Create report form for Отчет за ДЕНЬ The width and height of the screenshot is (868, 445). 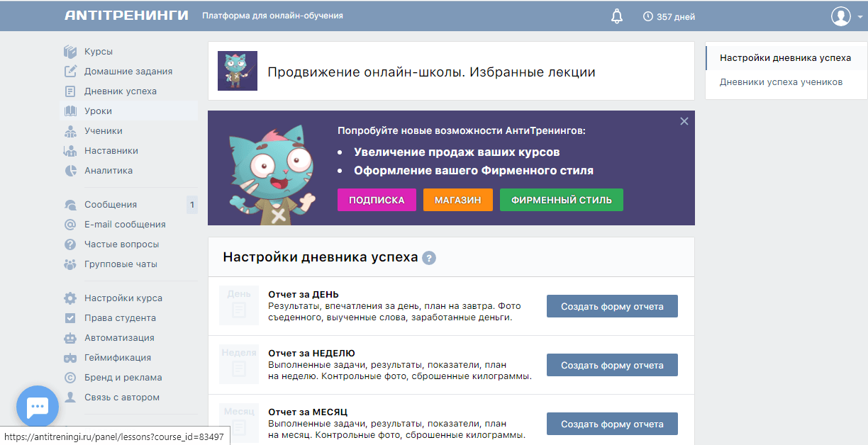pos(612,306)
